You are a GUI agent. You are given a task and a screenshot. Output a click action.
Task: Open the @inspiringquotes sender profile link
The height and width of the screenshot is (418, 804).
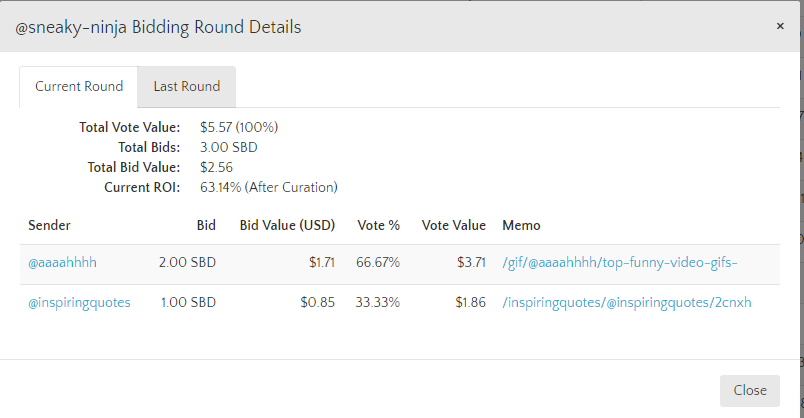(79, 302)
